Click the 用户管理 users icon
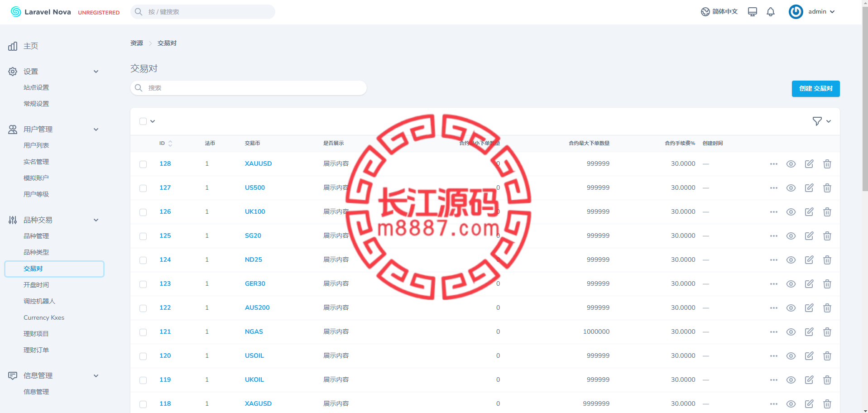 point(13,130)
